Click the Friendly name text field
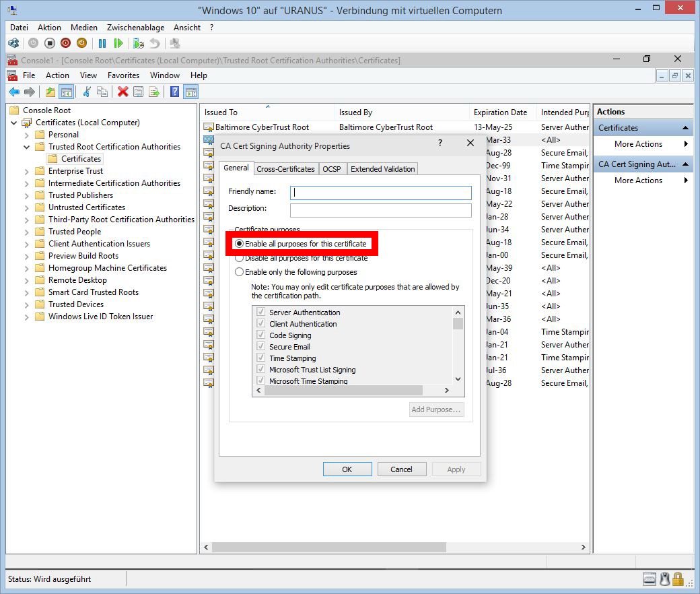The image size is (700, 594). pyautogui.click(x=380, y=193)
